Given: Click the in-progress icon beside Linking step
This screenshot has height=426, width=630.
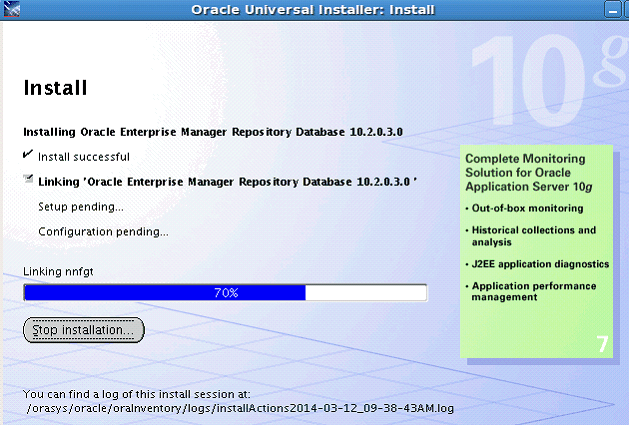Looking at the screenshot, I should point(28,179).
